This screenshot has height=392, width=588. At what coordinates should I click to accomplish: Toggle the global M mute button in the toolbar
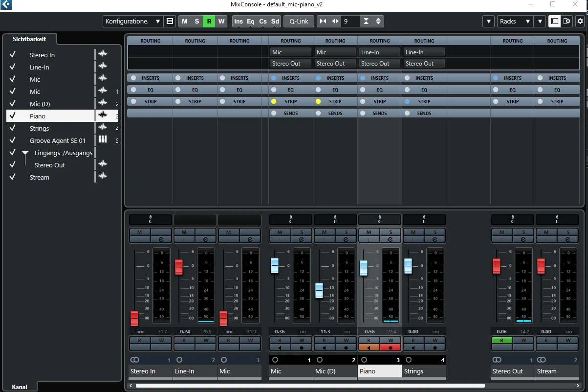(185, 21)
